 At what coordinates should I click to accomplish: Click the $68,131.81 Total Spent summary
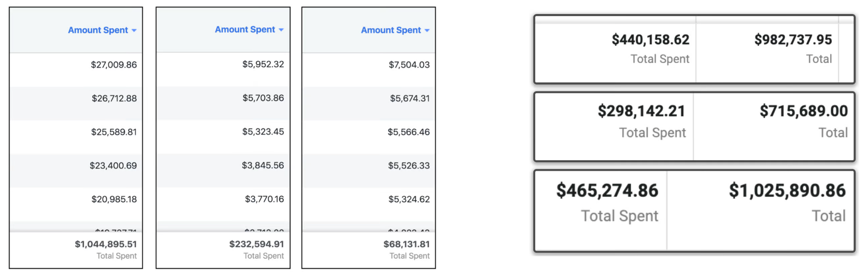406,249
